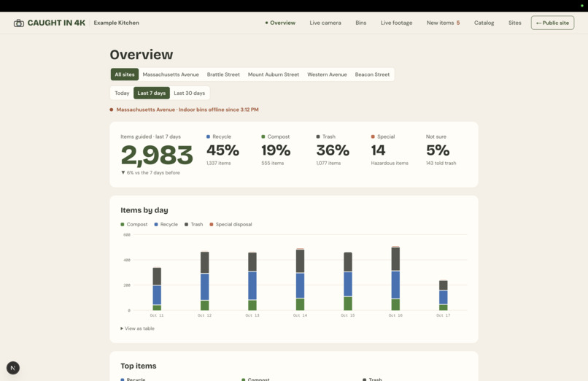Switch time range to Last 30 days
The height and width of the screenshot is (381, 588).
(190, 93)
